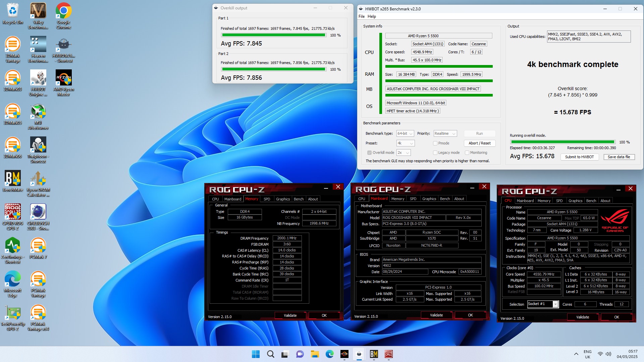
Task: Open Graphics tab in mainboard CPU-Z window
Action: point(429,199)
